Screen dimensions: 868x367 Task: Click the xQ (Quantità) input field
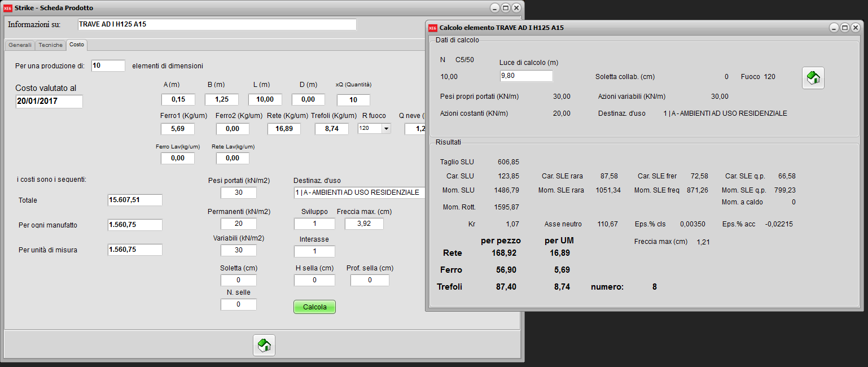click(x=353, y=100)
